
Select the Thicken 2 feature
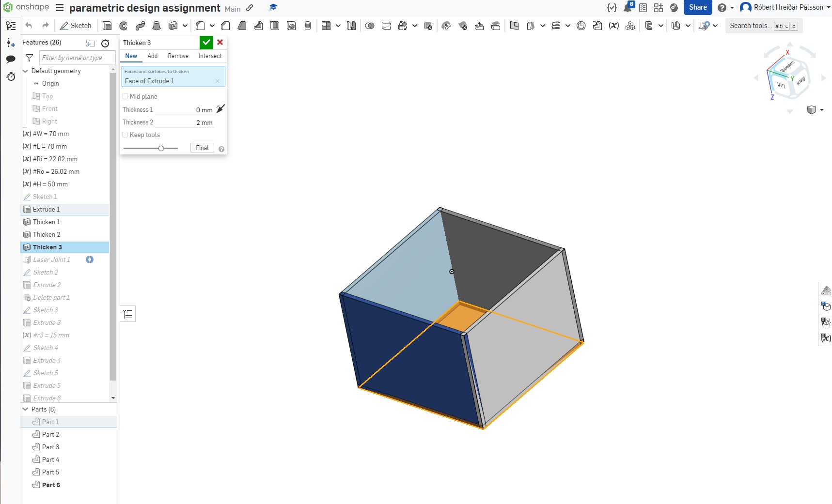click(65, 234)
